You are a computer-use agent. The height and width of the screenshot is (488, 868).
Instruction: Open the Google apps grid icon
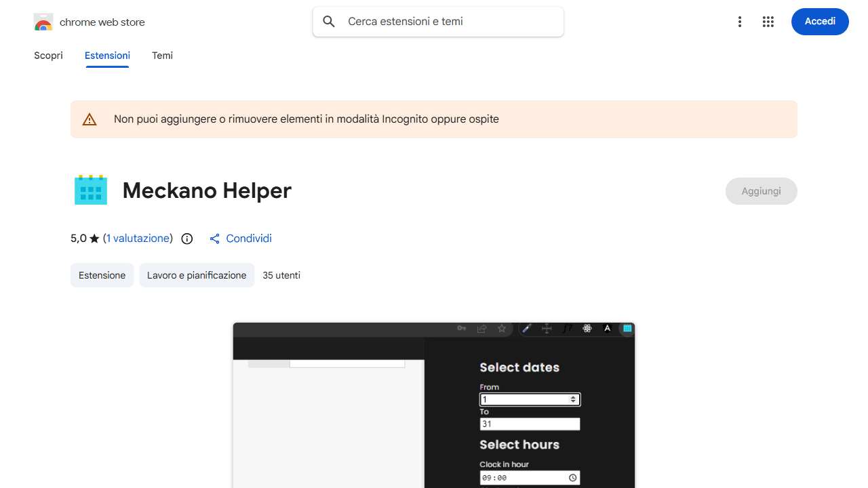[768, 21]
